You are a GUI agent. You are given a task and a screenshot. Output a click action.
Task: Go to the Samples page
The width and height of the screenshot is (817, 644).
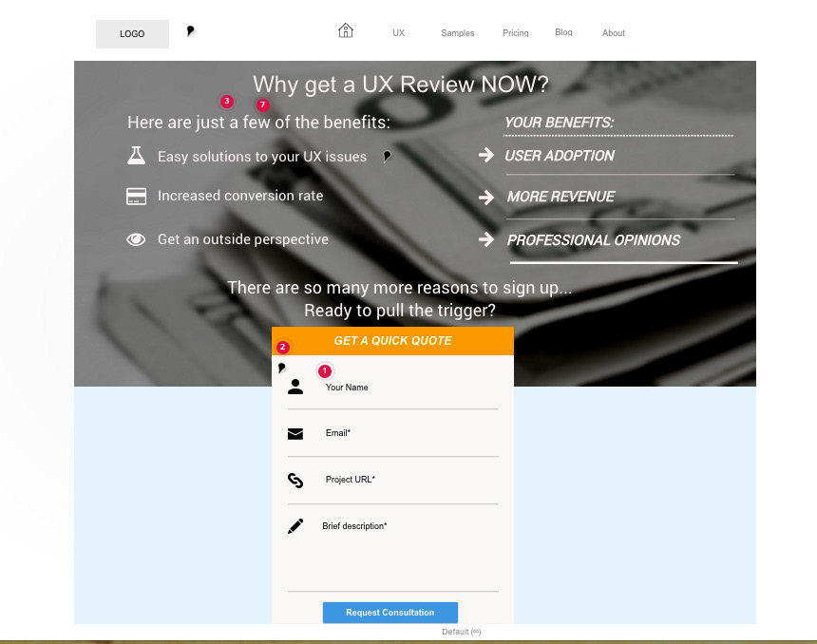click(x=458, y=33)
